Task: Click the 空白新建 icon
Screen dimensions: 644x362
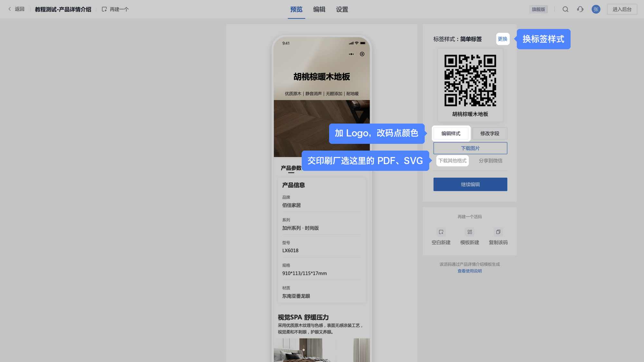Action: 441,232
